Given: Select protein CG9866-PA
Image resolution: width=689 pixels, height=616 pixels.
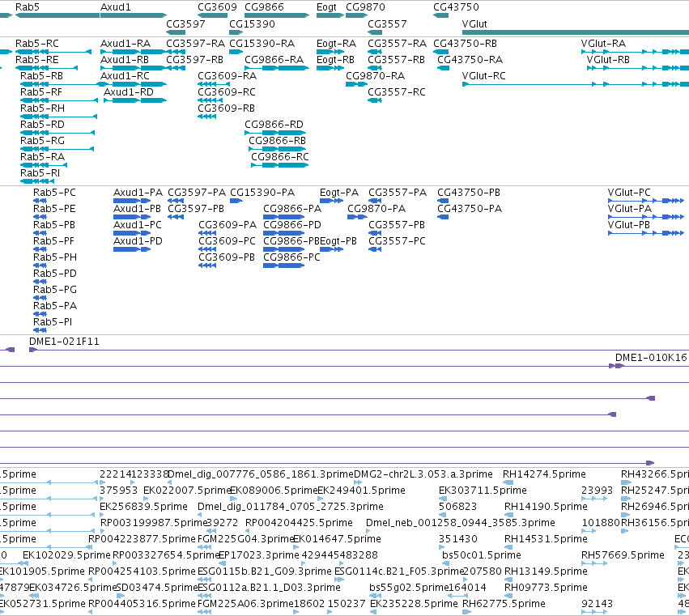Looking at the screenshot, I should (x=284, y=217).
